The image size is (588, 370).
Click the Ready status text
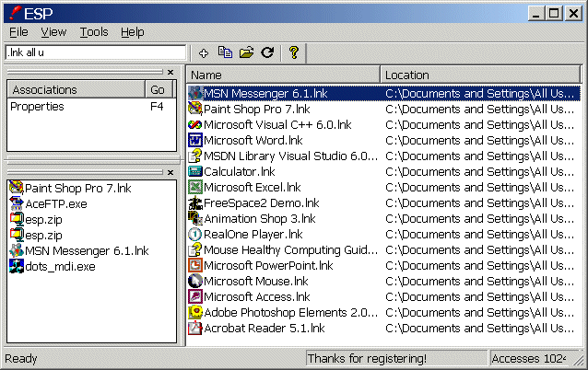(21, 359)
